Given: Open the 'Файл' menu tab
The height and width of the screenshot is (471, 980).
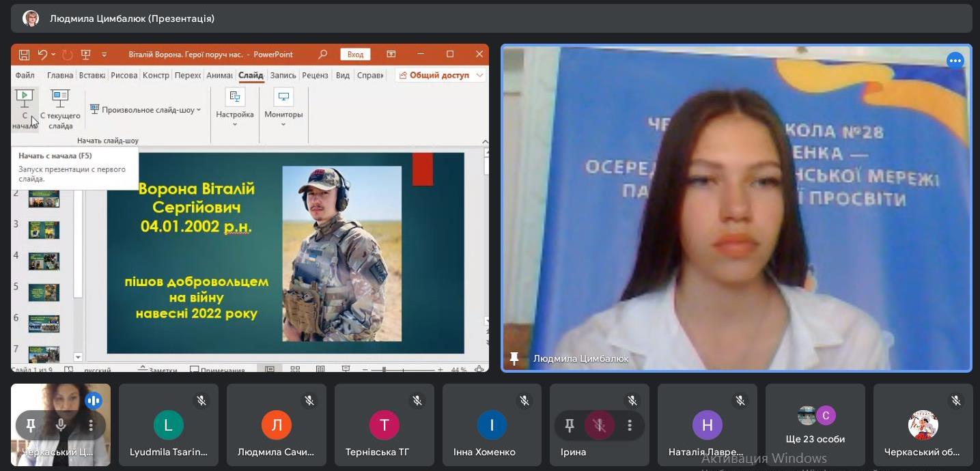Looking at the screenshot, I should coord(25,75).
